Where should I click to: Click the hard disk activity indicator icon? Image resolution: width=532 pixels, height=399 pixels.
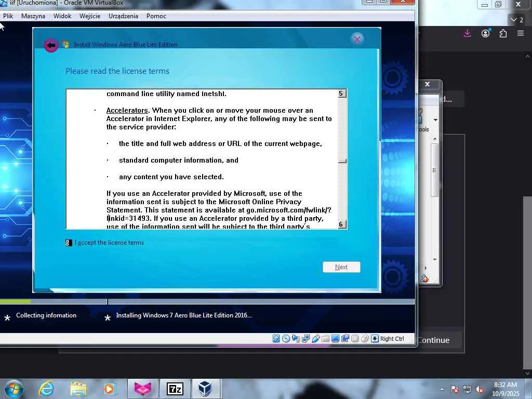pos(276,338)
